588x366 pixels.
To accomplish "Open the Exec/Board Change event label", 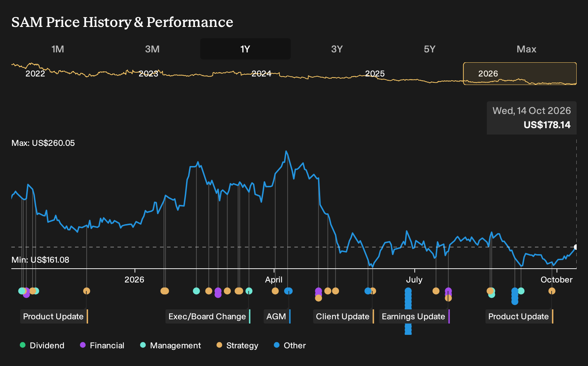I will (x=208, y=316).
